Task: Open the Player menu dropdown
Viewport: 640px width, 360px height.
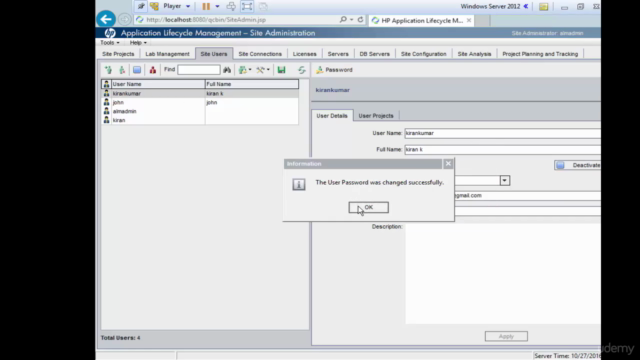Action: [x=176, y=6]
